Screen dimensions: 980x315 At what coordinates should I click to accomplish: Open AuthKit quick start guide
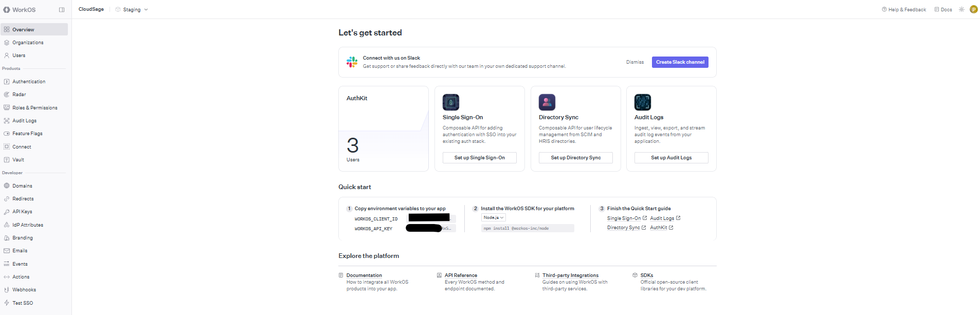point(662,228)
